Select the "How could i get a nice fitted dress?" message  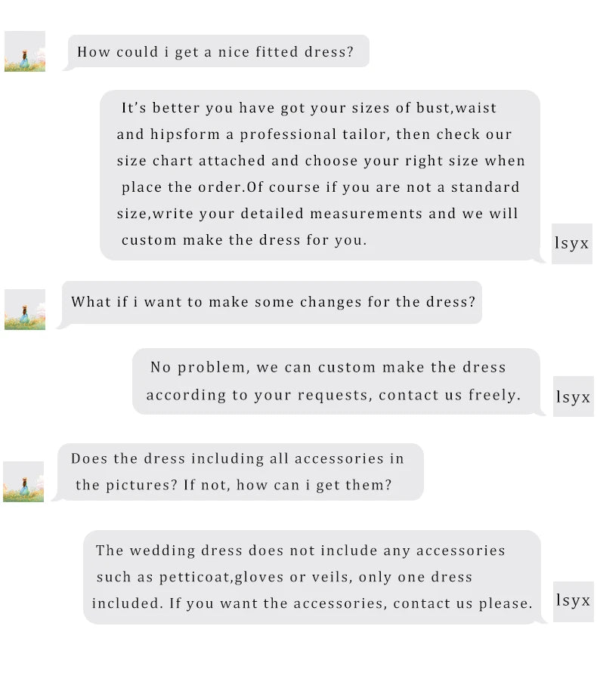click(x=215, y=52)
